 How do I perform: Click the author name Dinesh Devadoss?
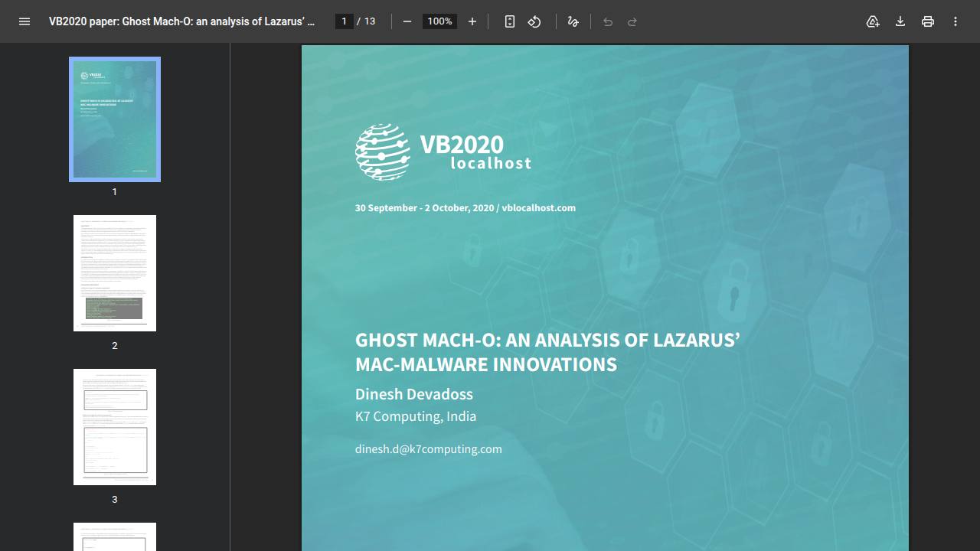(414, 394)
